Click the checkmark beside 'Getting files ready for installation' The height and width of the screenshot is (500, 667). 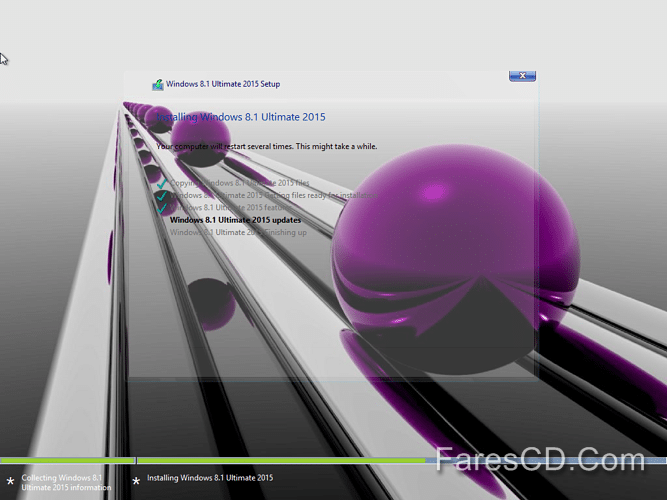point(162,196)
